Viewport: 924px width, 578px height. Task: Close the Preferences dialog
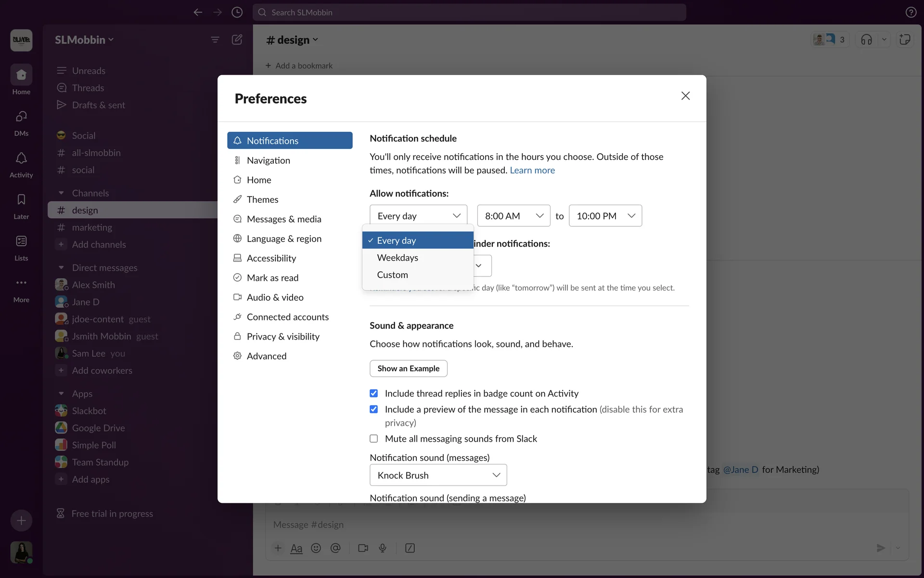[x=685, y=96]
